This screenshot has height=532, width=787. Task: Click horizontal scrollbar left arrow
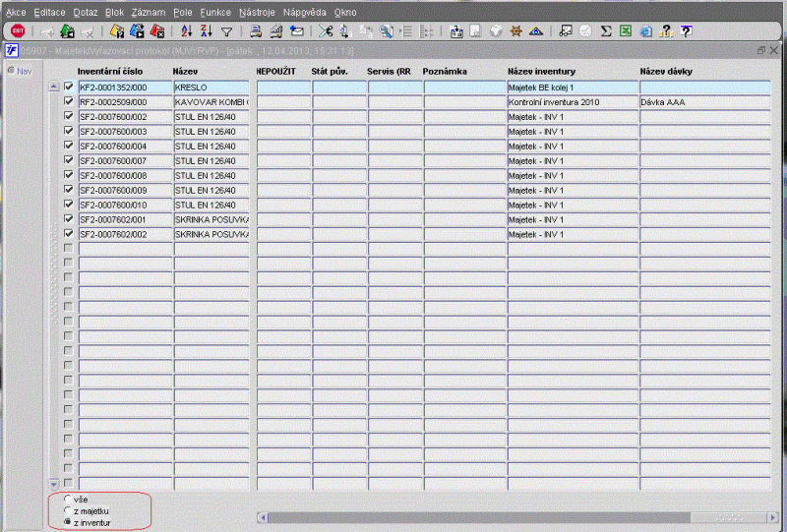click(x=262, y=517)
